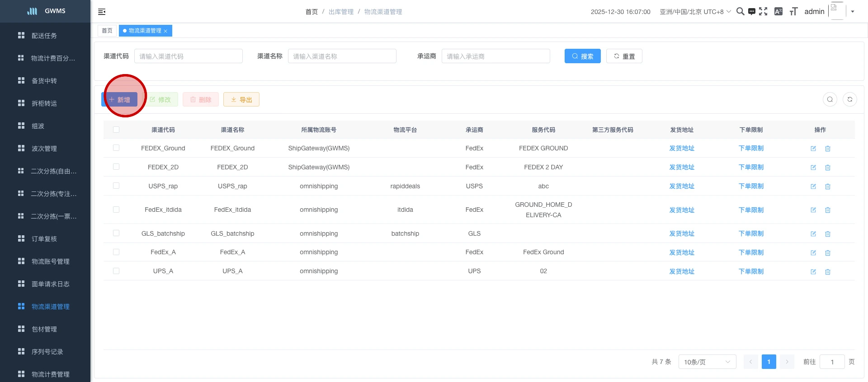Check the FEDEX_Ground row checkbox
Screen dimensions: 868x382
[x=116, y=148]
